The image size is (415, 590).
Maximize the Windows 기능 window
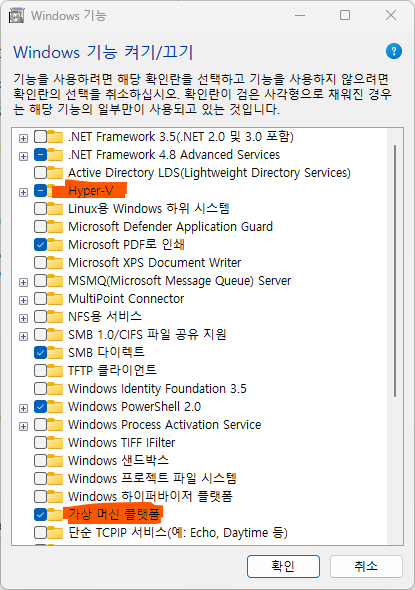(x=345, y=15)
